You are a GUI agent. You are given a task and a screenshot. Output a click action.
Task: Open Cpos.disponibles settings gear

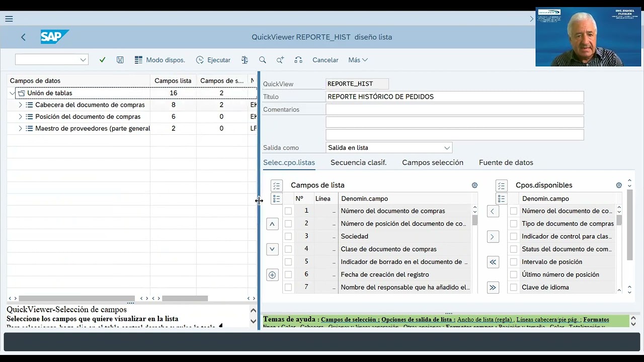point(619,186)
